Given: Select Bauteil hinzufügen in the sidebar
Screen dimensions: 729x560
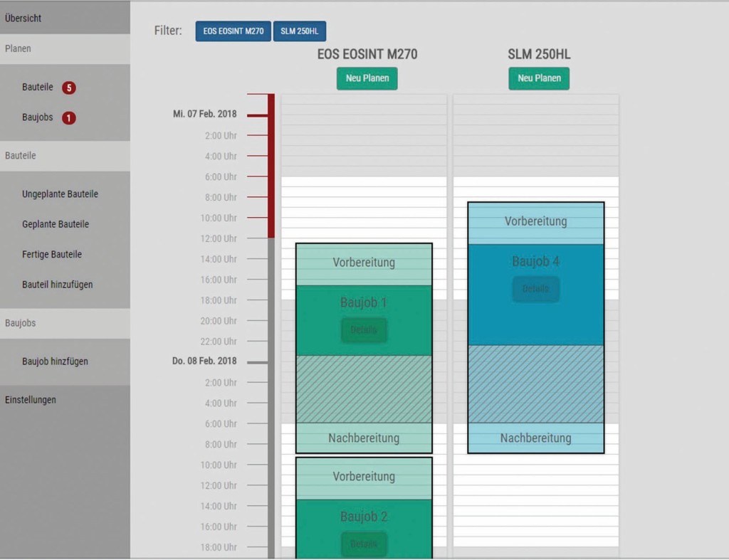Looking at the screenshot, I should (57, 285).
